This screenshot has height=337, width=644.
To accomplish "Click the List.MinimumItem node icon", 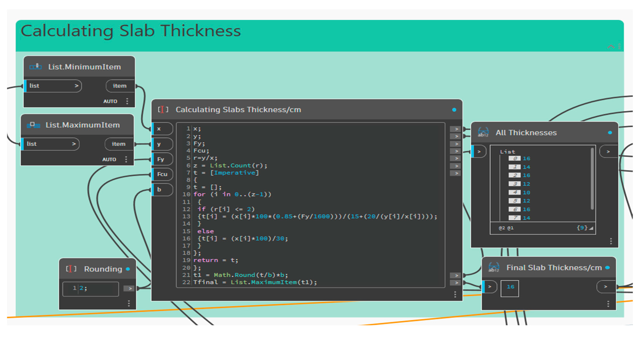I will pyautogui.click(x=36, y=67).
